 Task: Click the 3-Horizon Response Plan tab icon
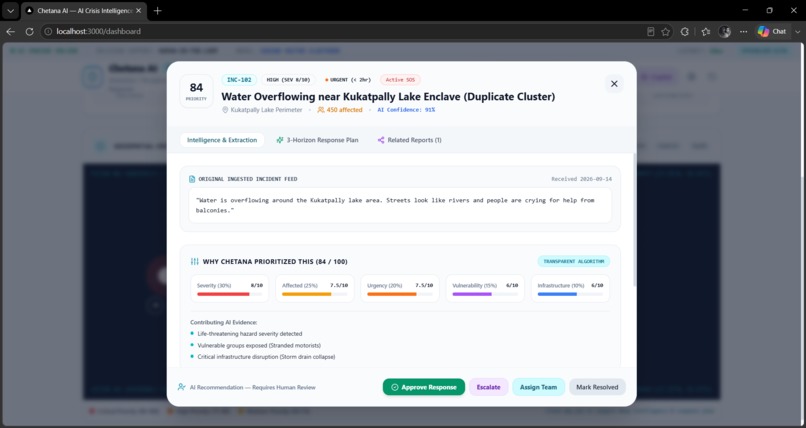[280, 140]
